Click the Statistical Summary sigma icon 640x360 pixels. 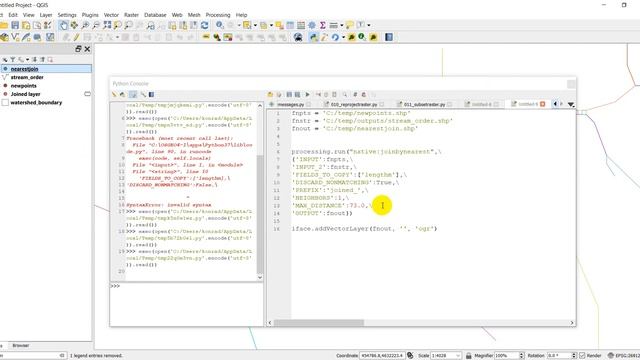[322, 25]
